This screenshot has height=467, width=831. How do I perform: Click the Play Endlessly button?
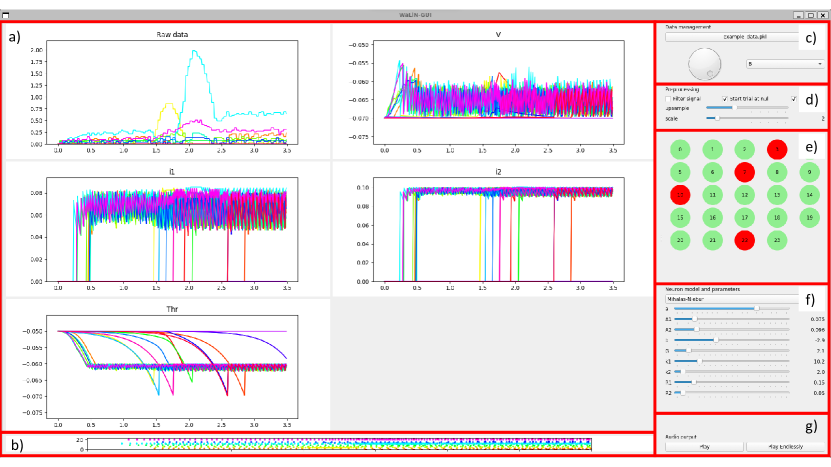pyautogui.click(x=785, y=447)
